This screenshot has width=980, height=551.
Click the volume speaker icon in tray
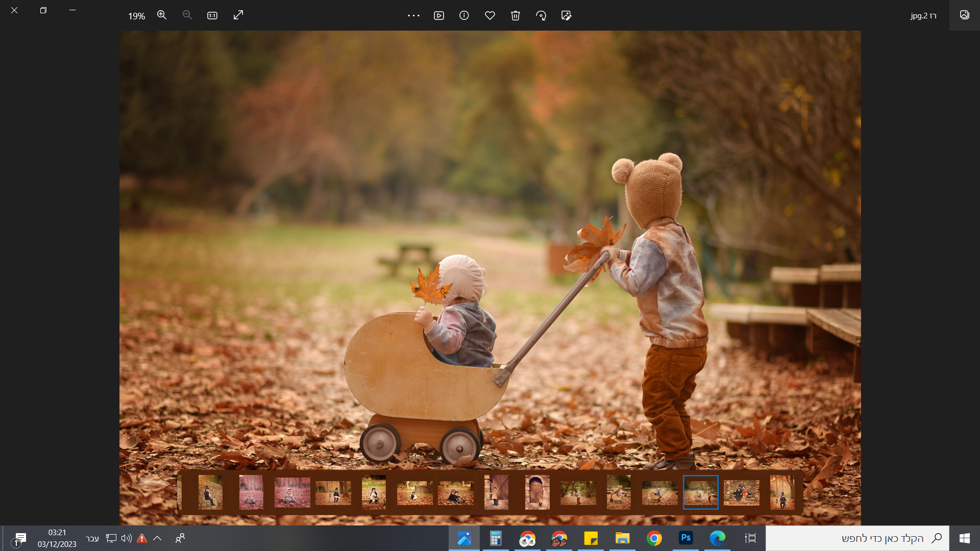[126, 538]
